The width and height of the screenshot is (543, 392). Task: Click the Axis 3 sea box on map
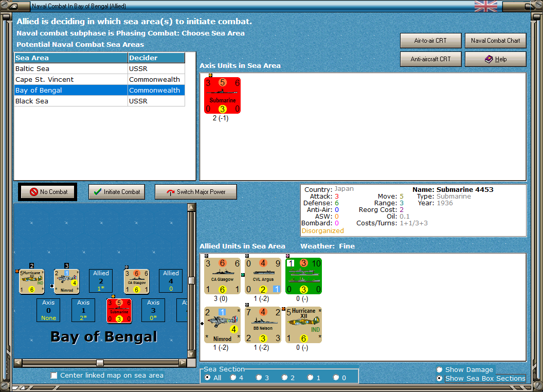[x=153, y=310]
